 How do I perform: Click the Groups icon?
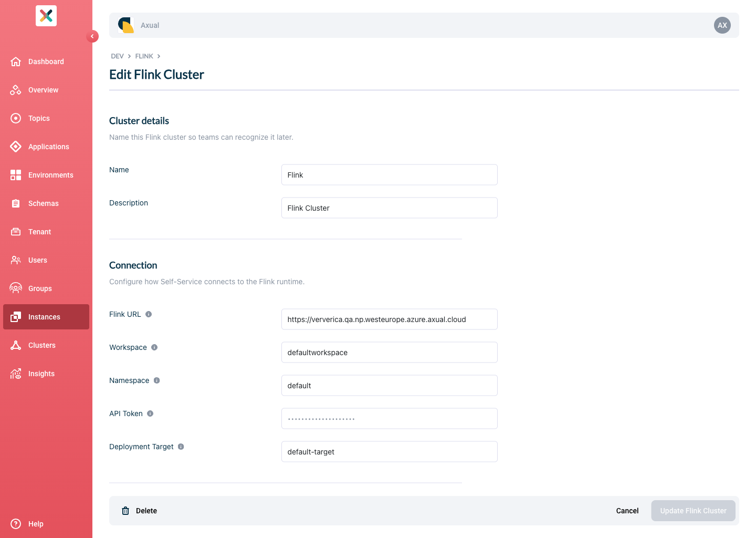pyautogui.click(x=16, y=288)
